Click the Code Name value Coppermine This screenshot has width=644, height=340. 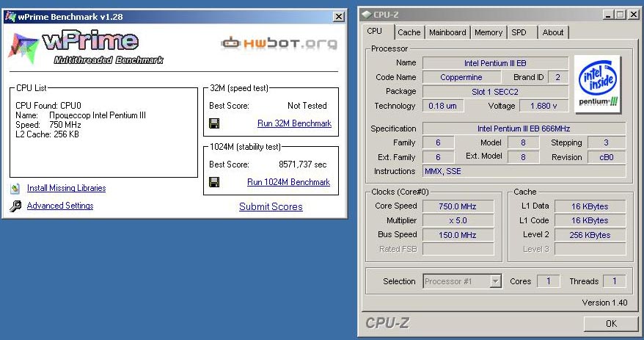click(461, 77)
